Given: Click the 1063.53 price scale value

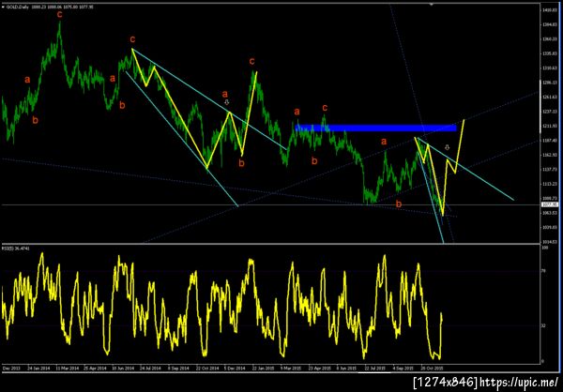Looking at the screenshot, I should pos(550,213).
